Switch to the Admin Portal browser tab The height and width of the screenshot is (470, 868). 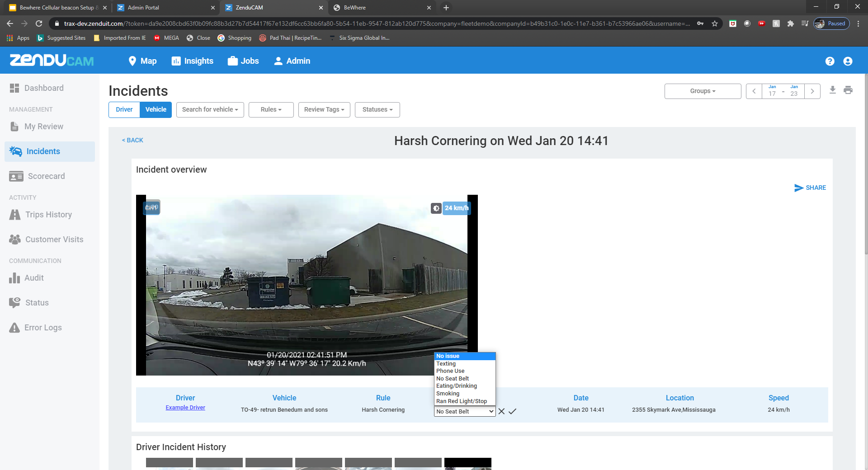(165, 8)
